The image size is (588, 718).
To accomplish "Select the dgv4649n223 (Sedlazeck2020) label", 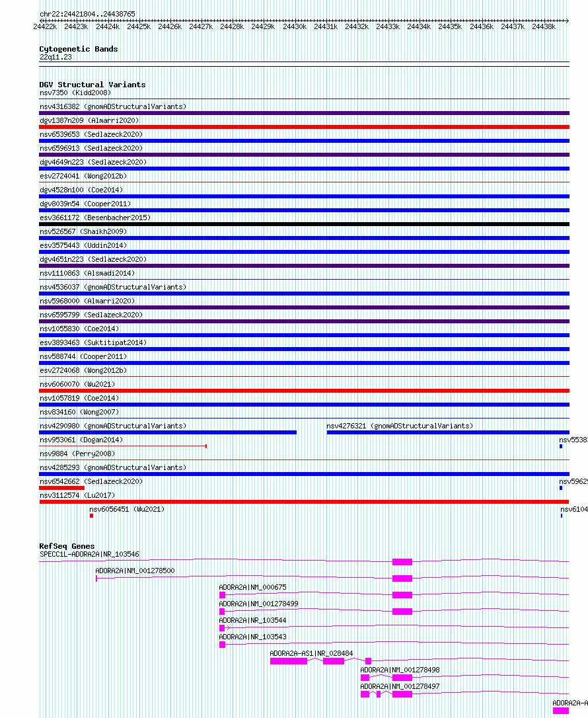I will tap(93, 162).
